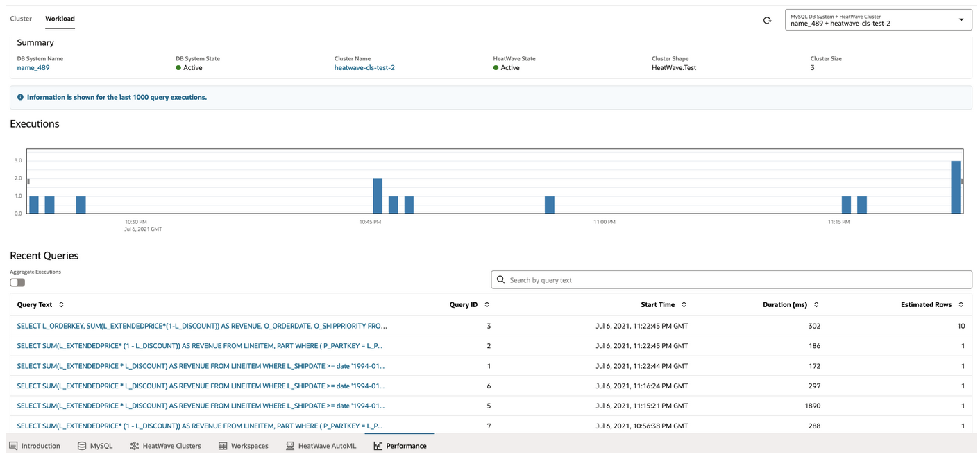The image size is (980, 459).
Task: Switch to the Cluster tab
Action: (x=21, y=19)
